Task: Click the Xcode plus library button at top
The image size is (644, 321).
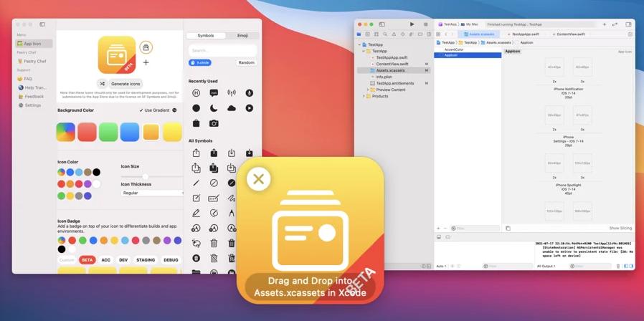Action: (604, 24)
